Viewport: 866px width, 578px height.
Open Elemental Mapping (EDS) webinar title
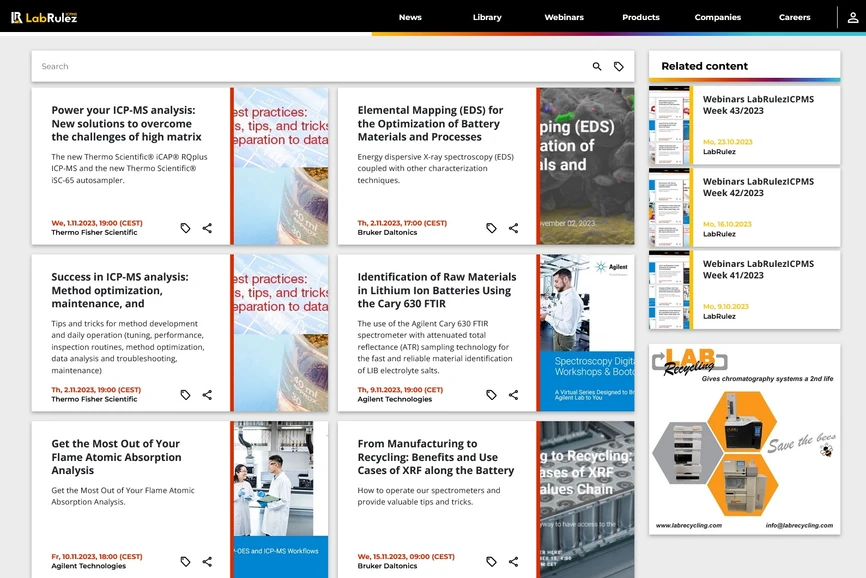pyautogui.click(x=430, y=124)
